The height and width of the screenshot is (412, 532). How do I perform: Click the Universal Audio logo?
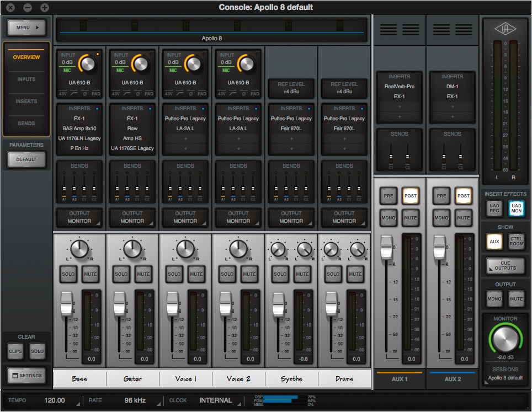[x=506, y=28]
